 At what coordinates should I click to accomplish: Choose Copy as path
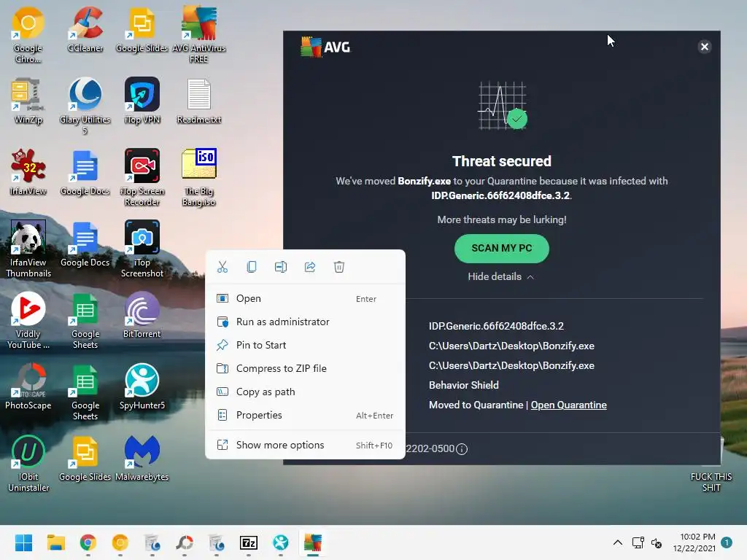pos(305,392)
